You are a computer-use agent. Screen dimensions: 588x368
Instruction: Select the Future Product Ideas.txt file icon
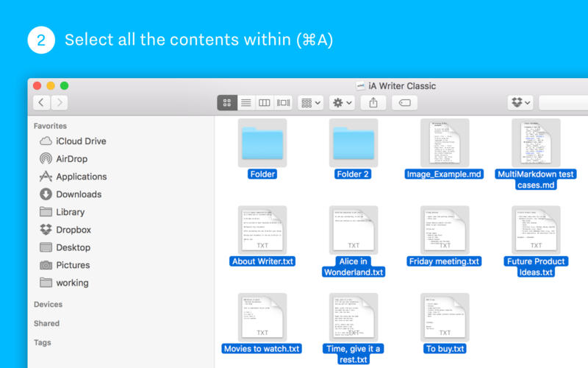536,230
